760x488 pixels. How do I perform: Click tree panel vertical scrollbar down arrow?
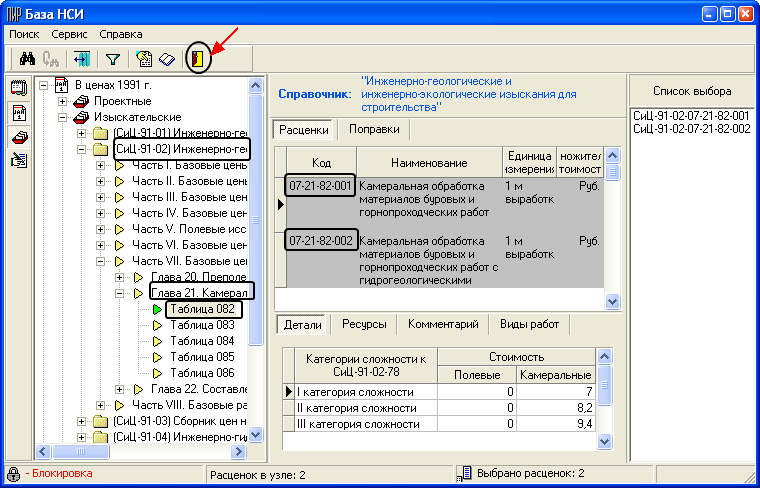click(255, 434)
